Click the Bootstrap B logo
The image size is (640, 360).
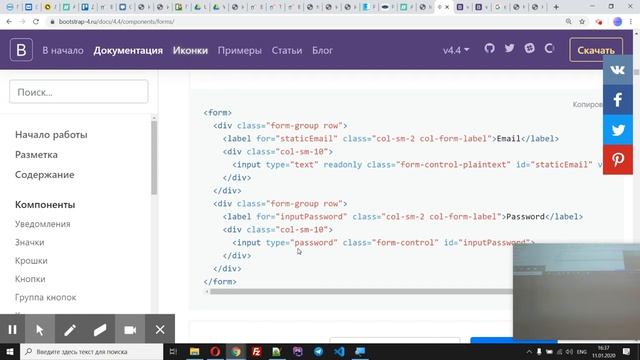(x=21, y=50)
